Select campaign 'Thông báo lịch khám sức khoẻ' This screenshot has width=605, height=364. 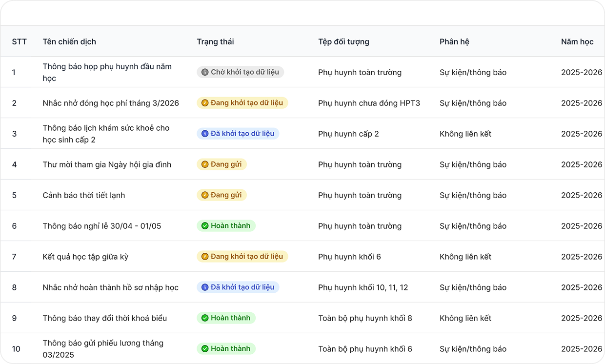point(106,134)
